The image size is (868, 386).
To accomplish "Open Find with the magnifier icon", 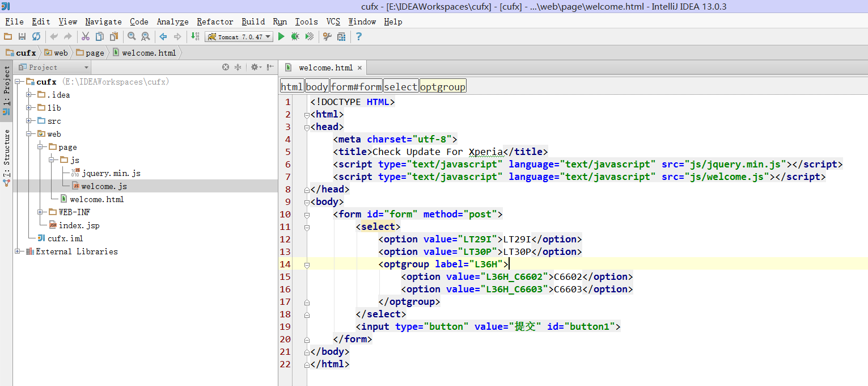I will click(132, 36).
